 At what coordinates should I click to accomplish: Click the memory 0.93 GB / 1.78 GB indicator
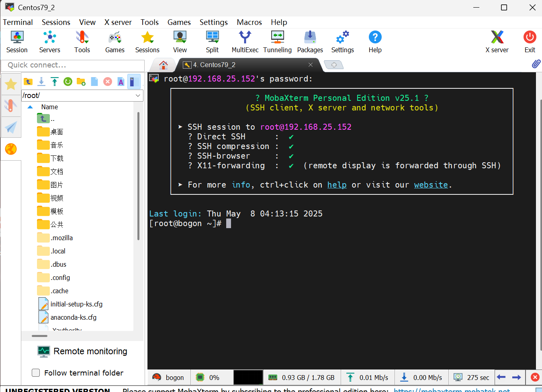click(x=302, y=378)
